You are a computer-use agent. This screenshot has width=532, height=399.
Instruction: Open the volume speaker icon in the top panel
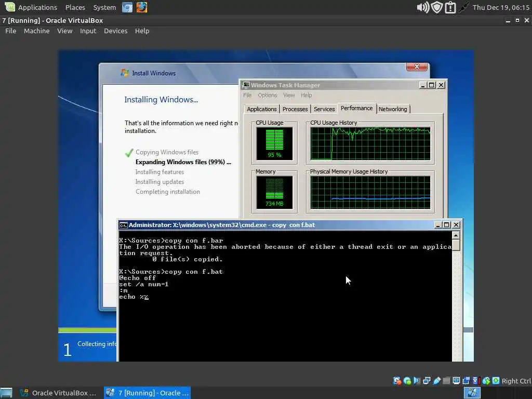423,7
